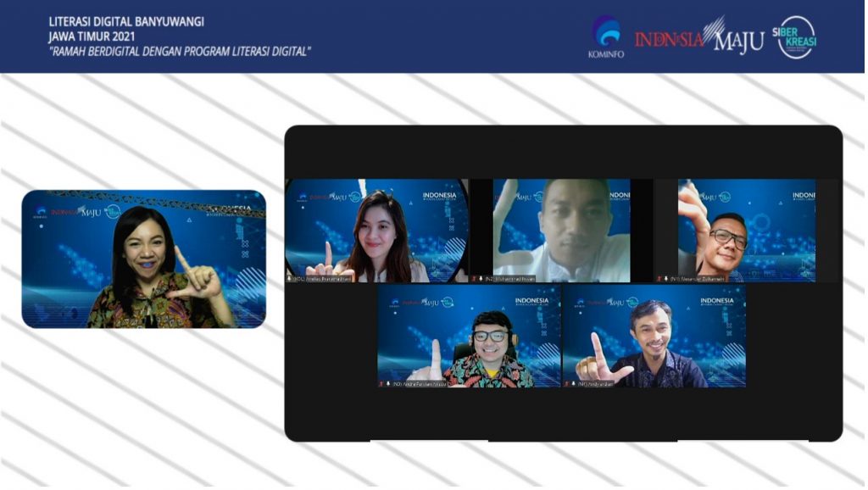Click the Kominfo logo in the header
The width and height of the screenshot is (868, 490).
(x=605, y=37)
